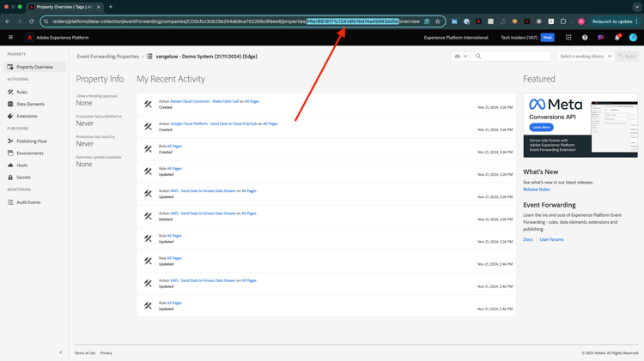Open the notifications bell
The width and height of the screenshot is (644, 361).
pyautogui.click(x=617, y=38)
